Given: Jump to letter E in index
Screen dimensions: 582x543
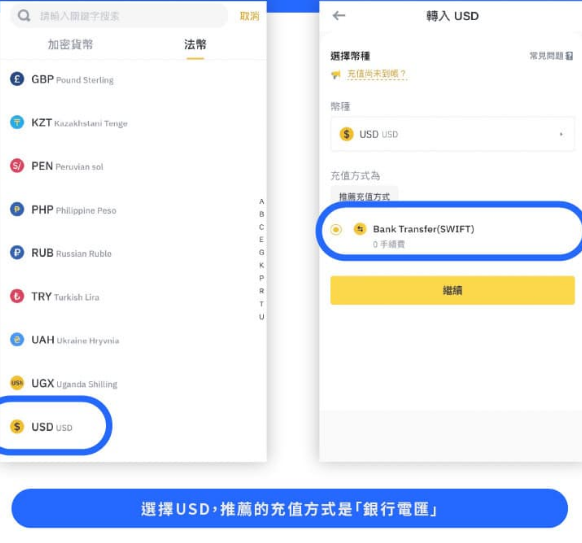Looking at the screenshot, I should click(262, 239).
